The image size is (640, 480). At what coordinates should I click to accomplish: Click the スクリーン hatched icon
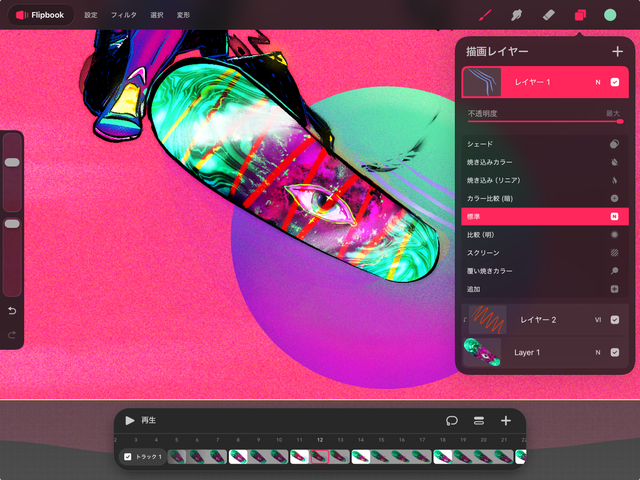(614, 253)
